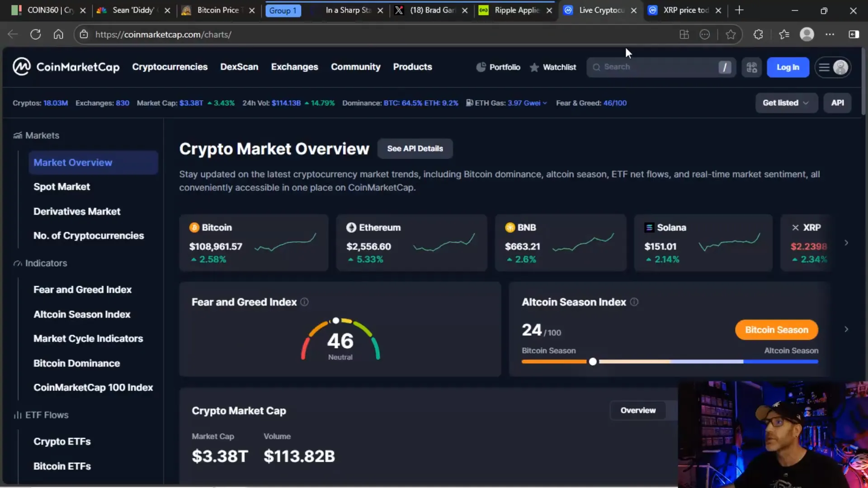The image size is (868, 488).
Task: Click the Ethereum coin icon
Action: [x=351, y=227]
